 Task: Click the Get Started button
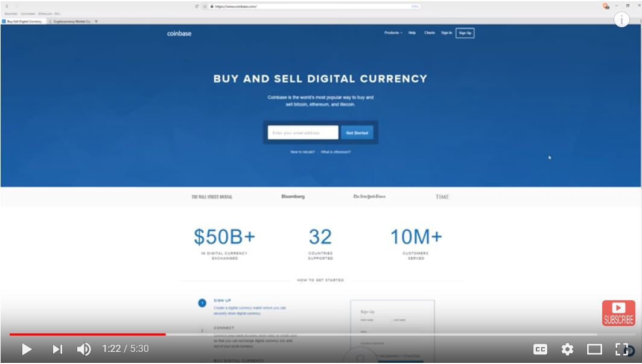tap(357, 133)
